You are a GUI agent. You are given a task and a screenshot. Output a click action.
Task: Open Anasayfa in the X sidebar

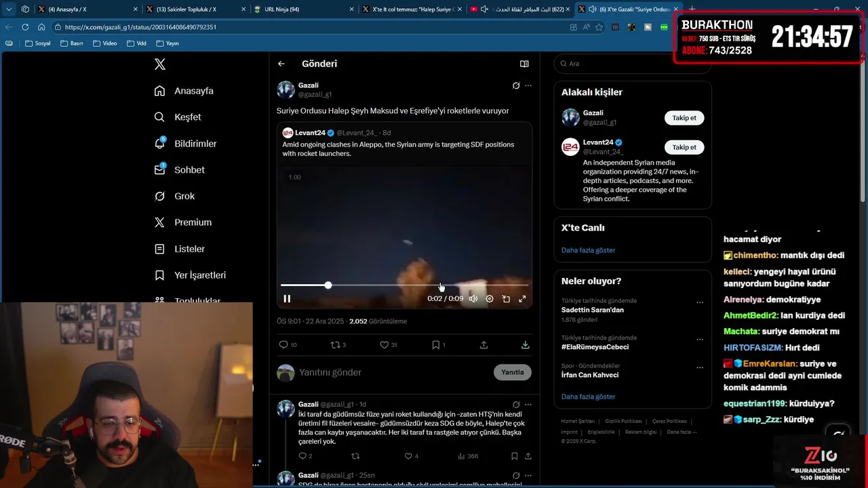click(184, 91)
